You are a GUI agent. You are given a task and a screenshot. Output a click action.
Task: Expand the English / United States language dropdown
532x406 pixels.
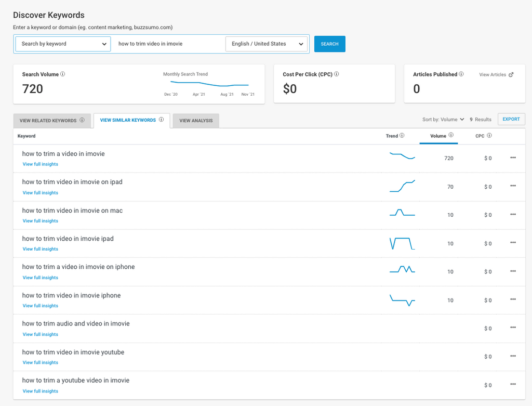click(x=267, y=44)
